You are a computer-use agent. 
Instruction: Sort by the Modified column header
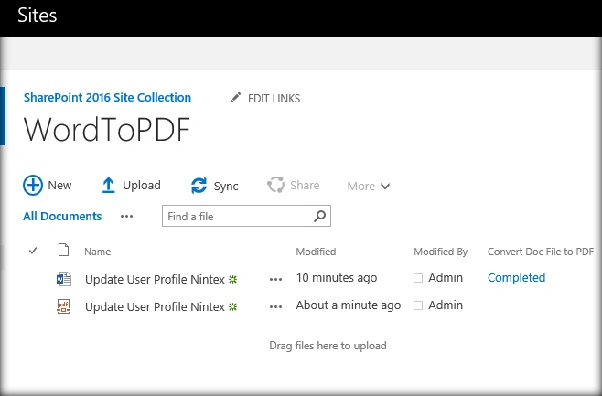pos(316,252)
